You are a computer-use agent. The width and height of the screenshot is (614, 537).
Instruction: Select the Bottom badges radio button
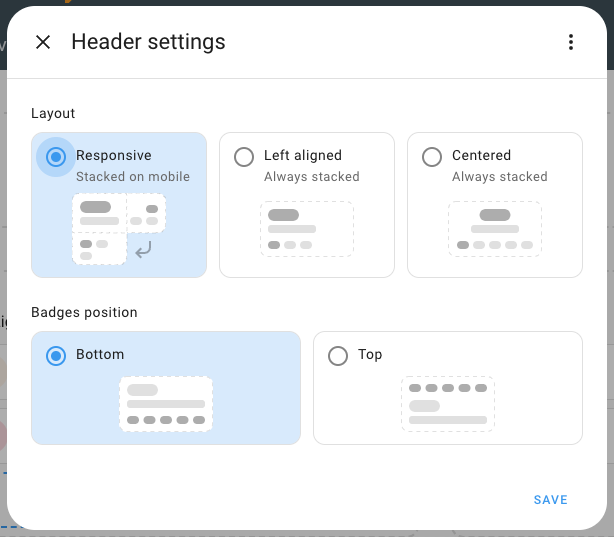(x=56, y=355)
